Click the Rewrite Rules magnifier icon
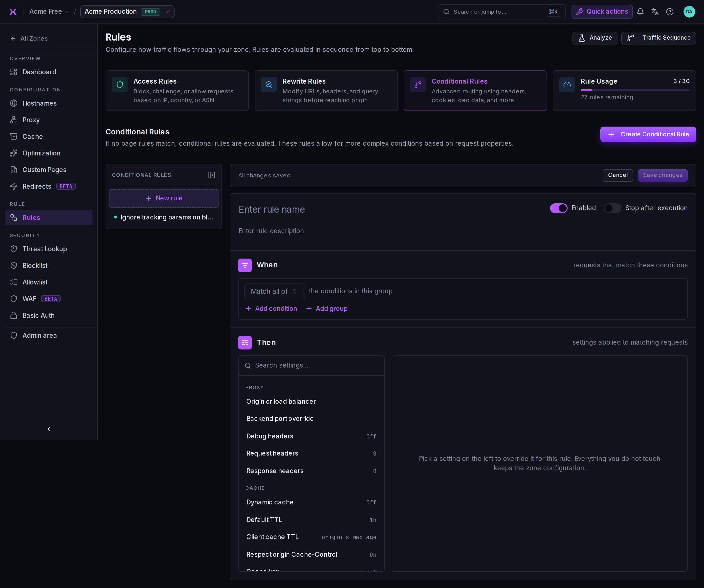Viewport: 704px width, 588px height. click(x=269, y=85)
